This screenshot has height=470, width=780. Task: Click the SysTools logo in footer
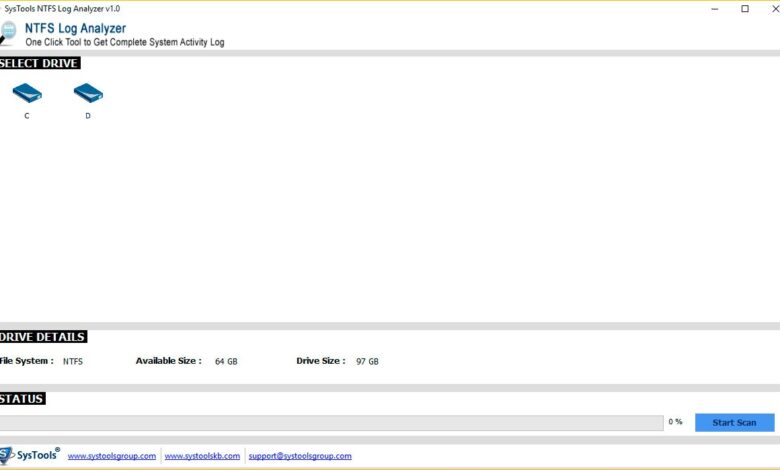point(30,455)
